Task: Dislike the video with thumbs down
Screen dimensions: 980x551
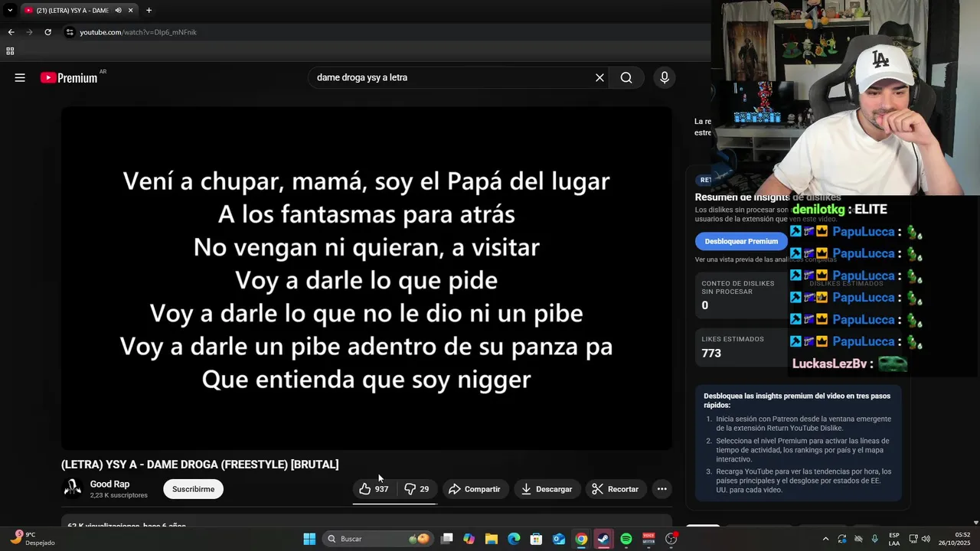Action: click(x=417, y=489)
